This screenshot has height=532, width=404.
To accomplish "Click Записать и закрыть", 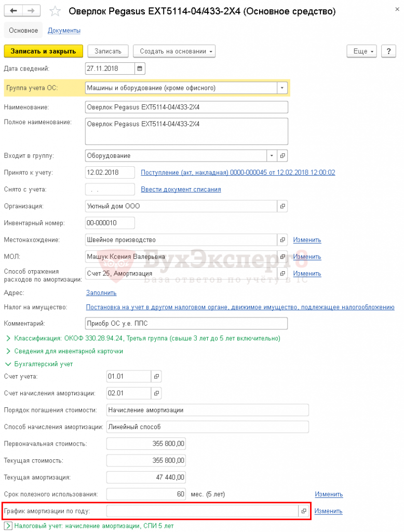I will [44, 51].
